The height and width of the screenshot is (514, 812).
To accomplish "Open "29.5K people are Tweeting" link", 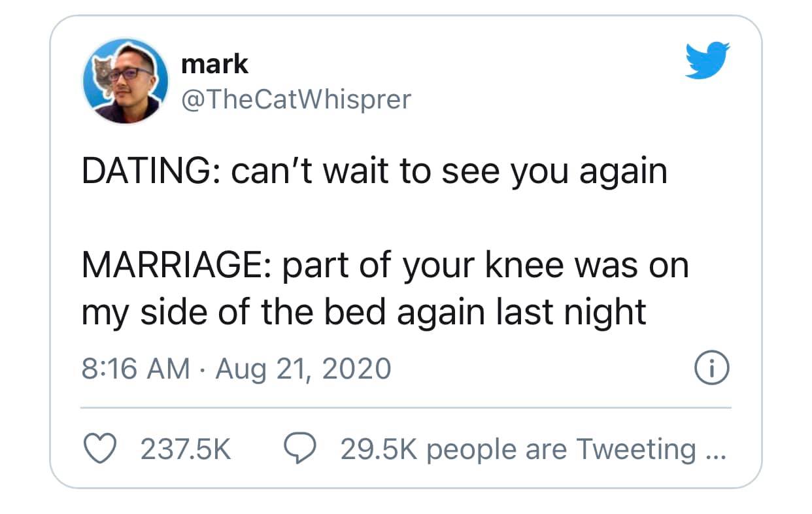I will tap(518, 449).
